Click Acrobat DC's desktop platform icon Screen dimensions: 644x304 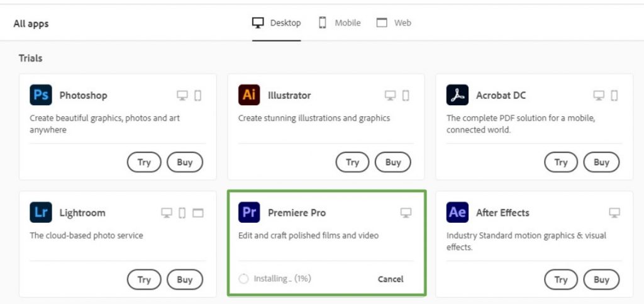click(x=599, y=96)
